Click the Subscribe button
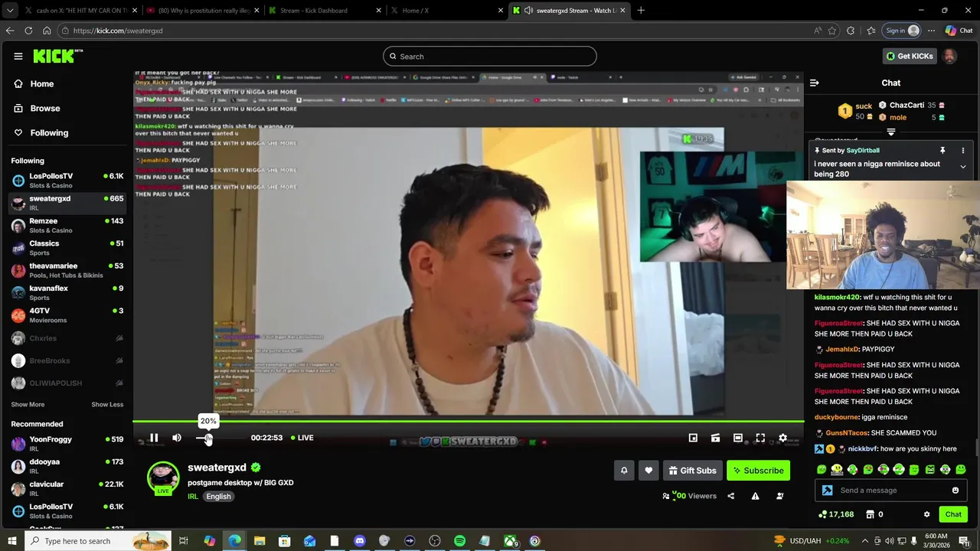Viewport: 980px width, 551px height. pos(758,471)
